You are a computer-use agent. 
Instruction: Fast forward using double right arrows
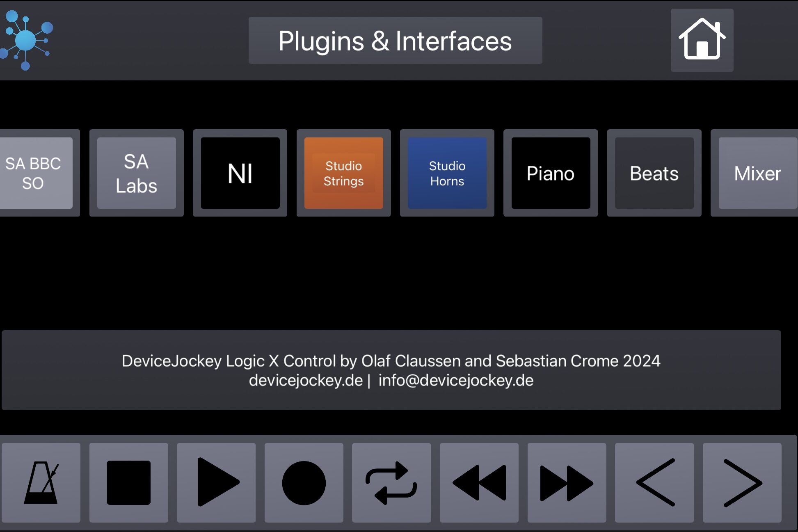pyautogui.click(x=567, y=482)
